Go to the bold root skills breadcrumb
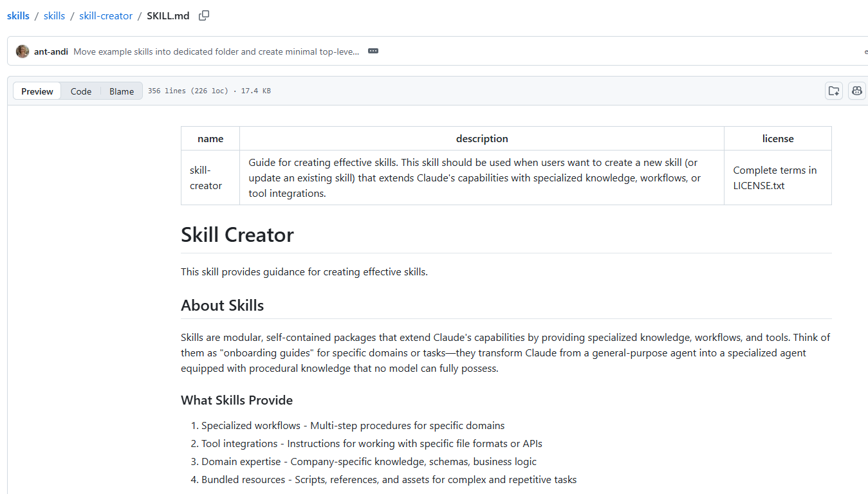The image size is (868, 494). (x=18, y=16)
